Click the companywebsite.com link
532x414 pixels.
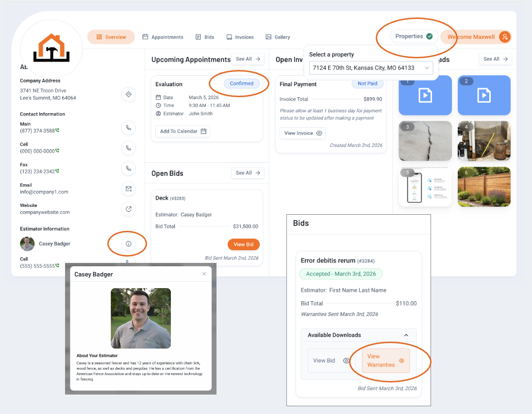pos(45,212)
